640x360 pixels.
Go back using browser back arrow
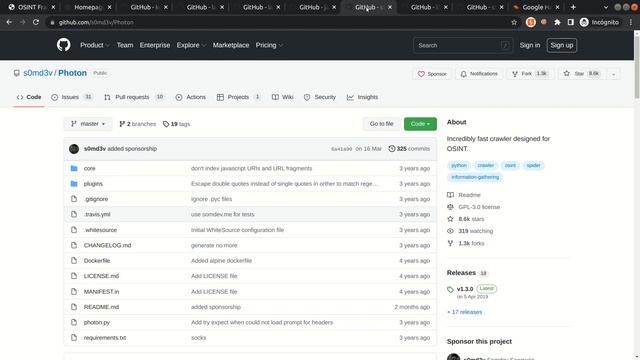[x=9, y=22]
